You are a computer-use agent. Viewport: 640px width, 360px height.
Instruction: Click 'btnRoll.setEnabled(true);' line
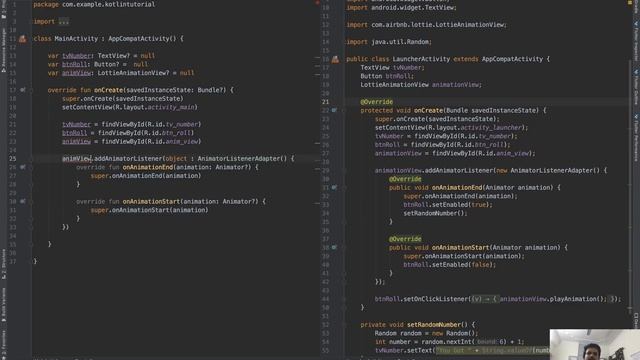click(448, 205)
